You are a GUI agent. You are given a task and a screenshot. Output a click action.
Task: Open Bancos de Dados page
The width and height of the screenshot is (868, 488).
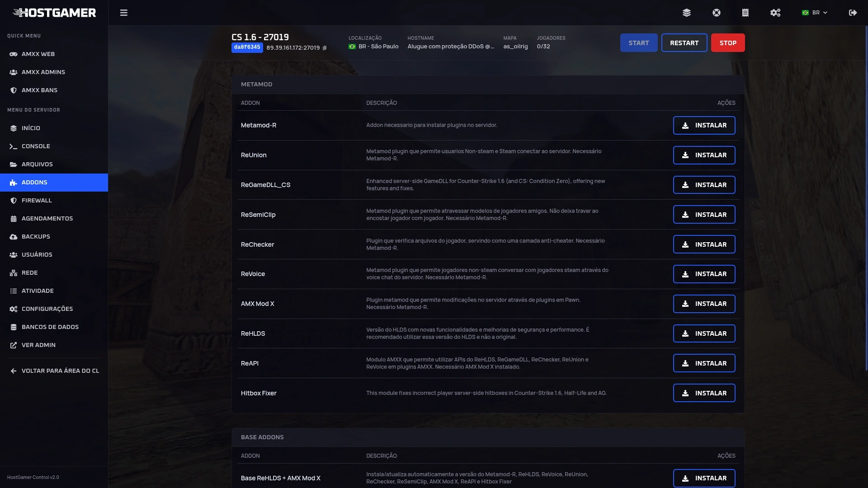54,327
